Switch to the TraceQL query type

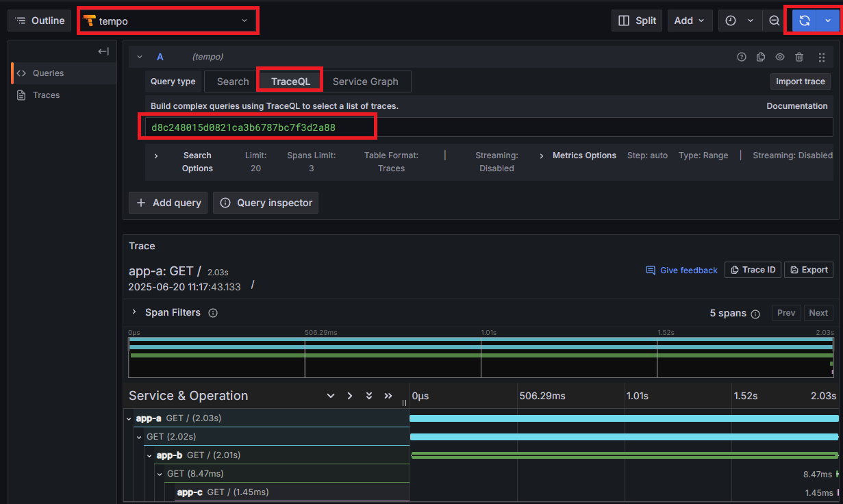(290, 81)
